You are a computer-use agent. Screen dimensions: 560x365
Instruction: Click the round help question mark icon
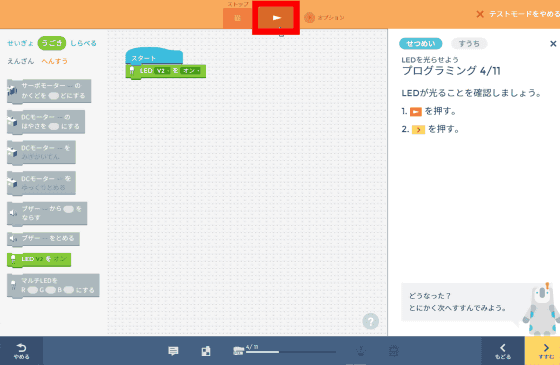click(370, 321)
